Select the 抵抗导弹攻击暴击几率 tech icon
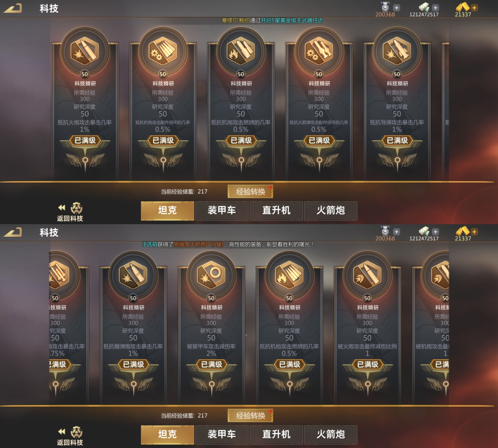The width and height of the screenshot is (498, 448). [x=397, y=51]
